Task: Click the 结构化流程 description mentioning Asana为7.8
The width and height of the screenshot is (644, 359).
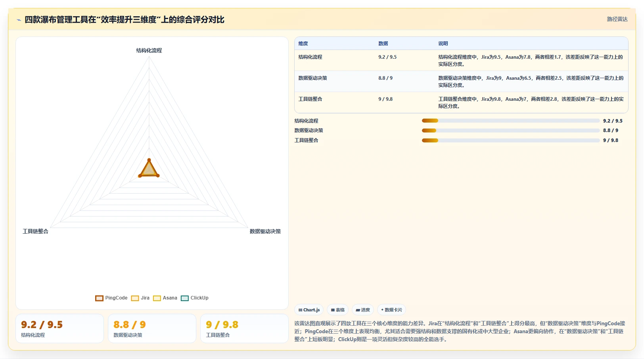Action: [531, 61]
